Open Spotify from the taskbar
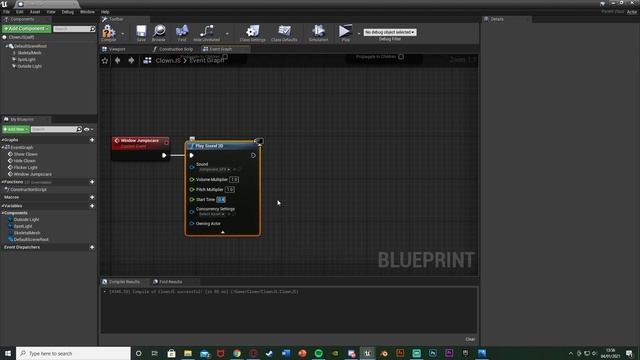640x360 pixels. pyautogui.click(x=318, y=353)
